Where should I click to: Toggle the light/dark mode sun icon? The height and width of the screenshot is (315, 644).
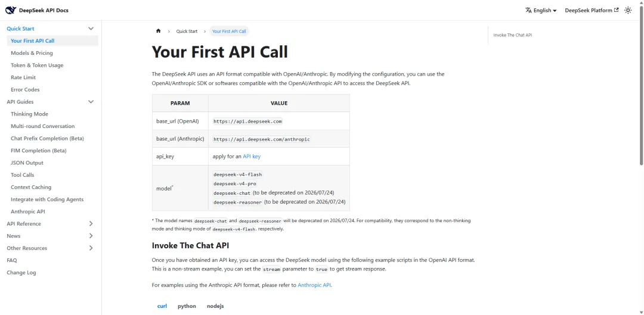(x=628, y=10)
